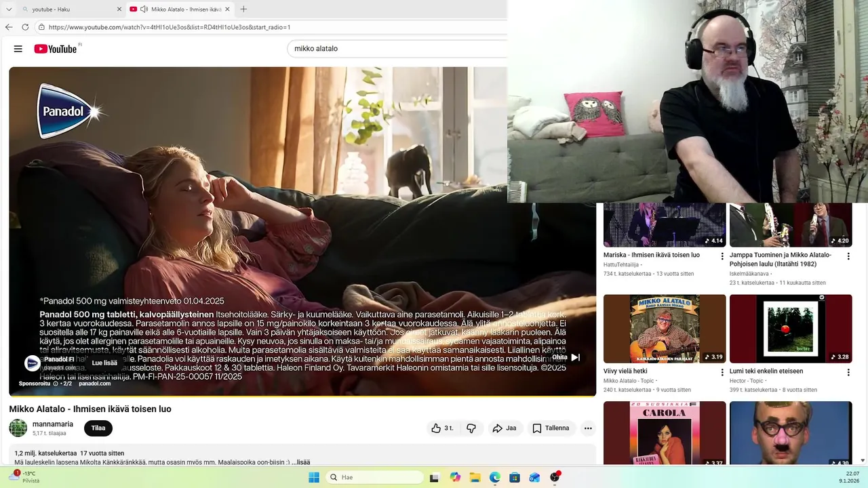
Task: Open the mannamaria channel name link
Action: [53, 424]
